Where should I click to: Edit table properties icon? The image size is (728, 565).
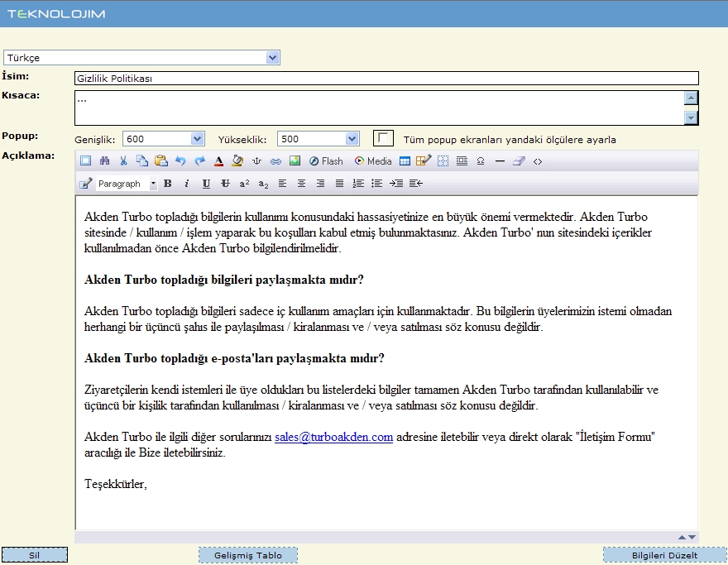(424, 161)
